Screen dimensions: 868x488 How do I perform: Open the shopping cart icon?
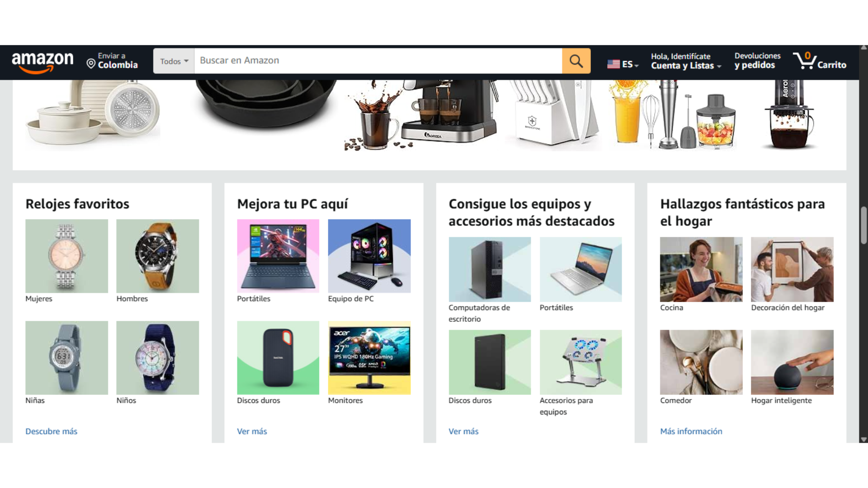click(x=805, y=61)
